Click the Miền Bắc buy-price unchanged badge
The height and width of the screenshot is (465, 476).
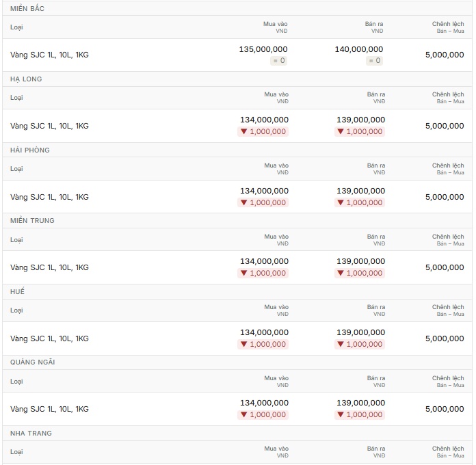(278, 60)
